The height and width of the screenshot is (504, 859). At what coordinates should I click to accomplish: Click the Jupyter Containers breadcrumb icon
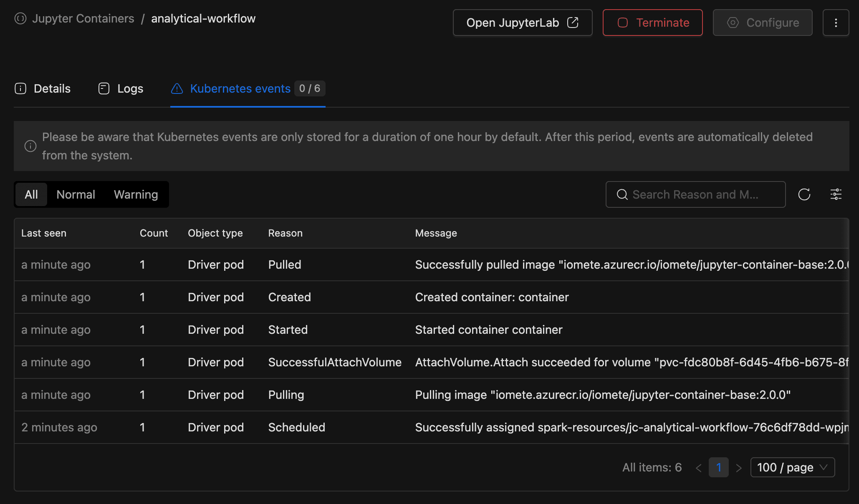point(20,19)
